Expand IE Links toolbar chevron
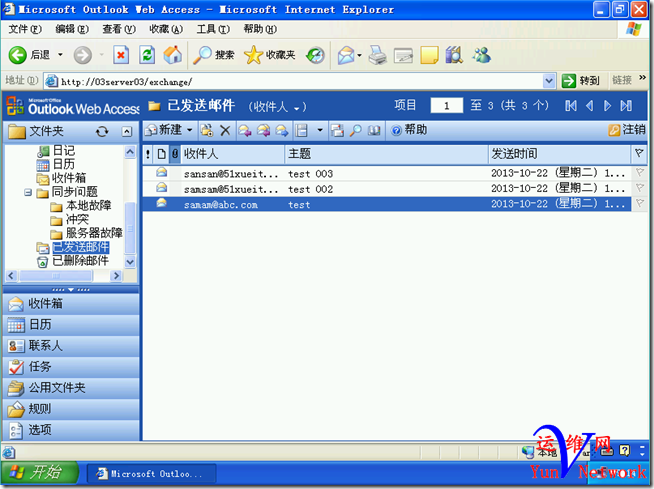 coord(642,78)
